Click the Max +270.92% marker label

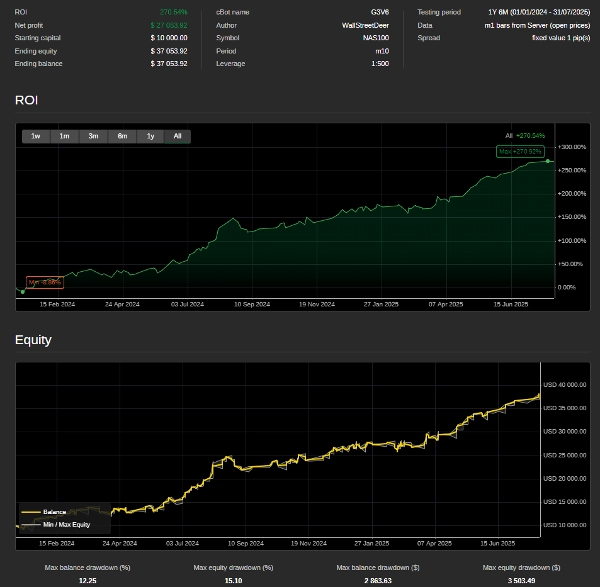tap(520, 151)
